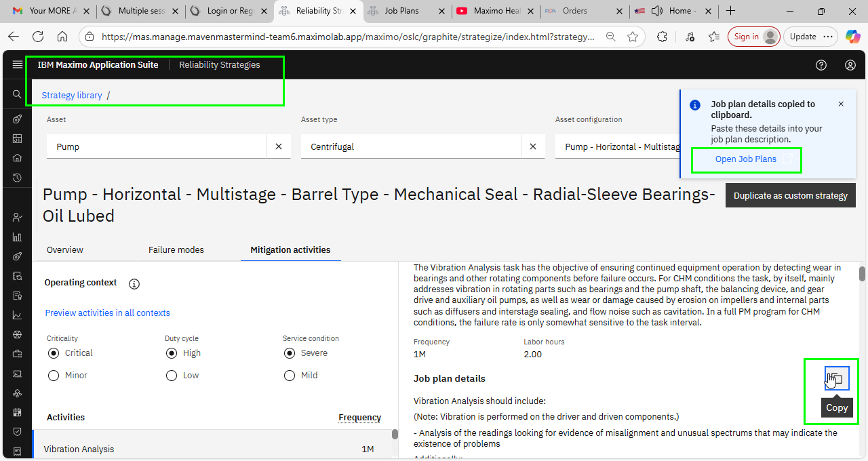This screenshot has width=868, height=461.
Task: Click the search icon in left sidebar
Action: (x=18, y=94)
